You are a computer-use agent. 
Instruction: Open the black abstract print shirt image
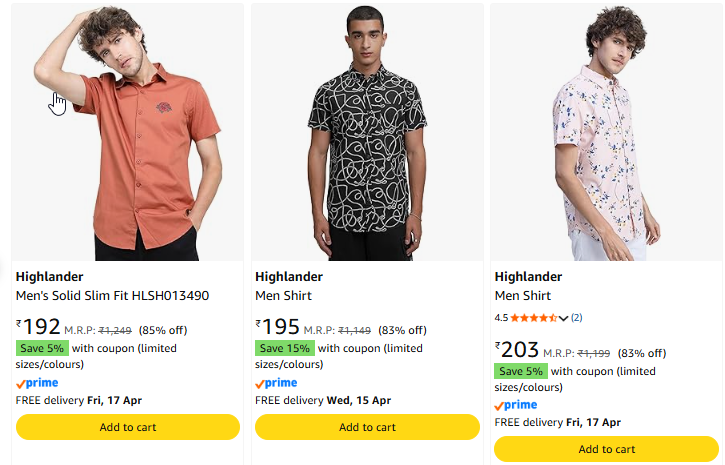pos(367,135)
